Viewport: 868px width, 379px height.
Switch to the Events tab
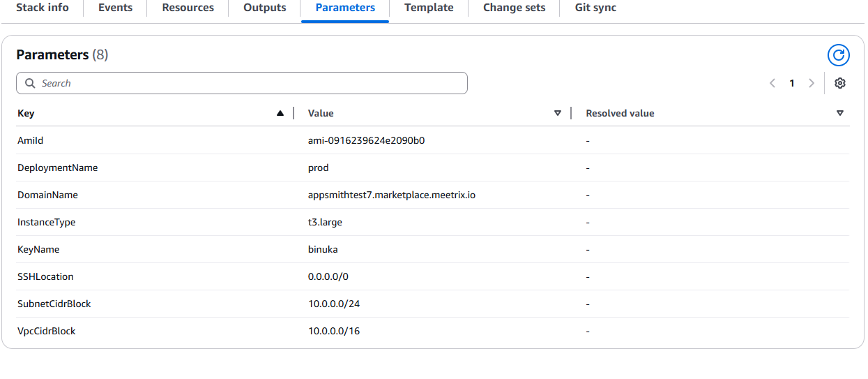[116, 8]
